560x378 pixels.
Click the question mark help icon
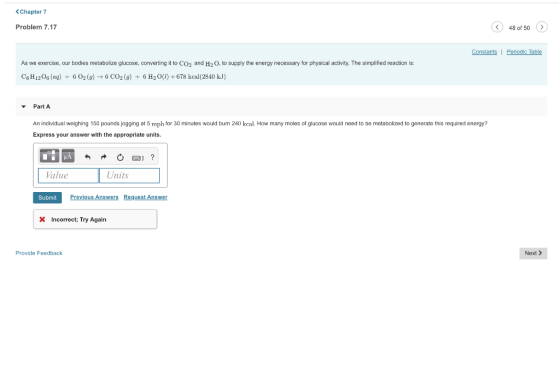point(152,157)
